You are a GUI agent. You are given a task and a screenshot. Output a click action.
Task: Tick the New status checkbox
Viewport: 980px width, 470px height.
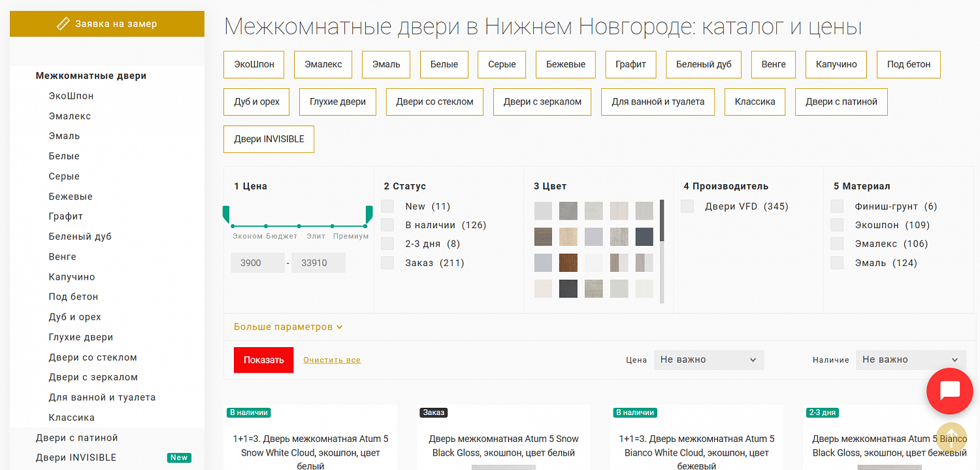coord(387,206)
